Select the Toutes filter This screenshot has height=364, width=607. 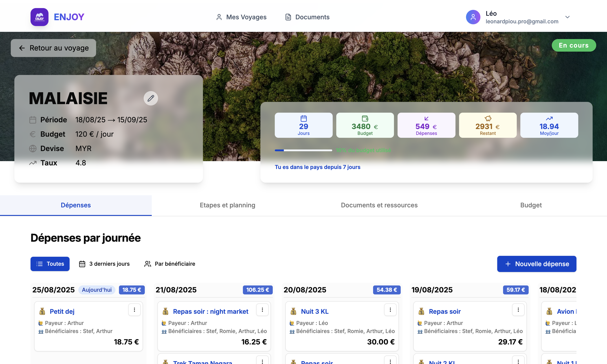pos(50,264)
